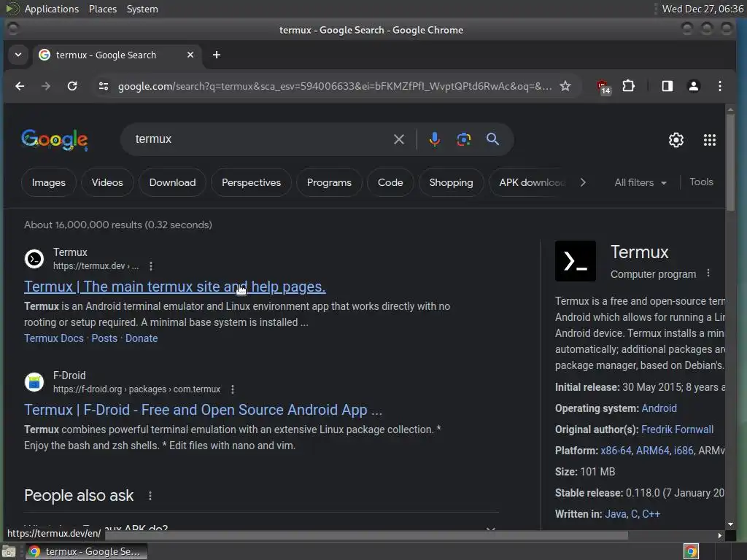
Task: Click the magnifying glass search icon
Action: point(492,139)
